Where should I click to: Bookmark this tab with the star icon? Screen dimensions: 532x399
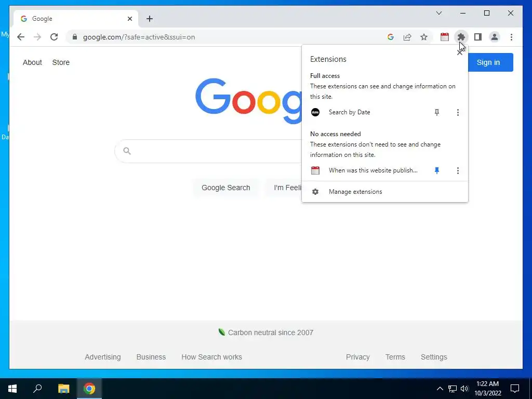point(424,37)
